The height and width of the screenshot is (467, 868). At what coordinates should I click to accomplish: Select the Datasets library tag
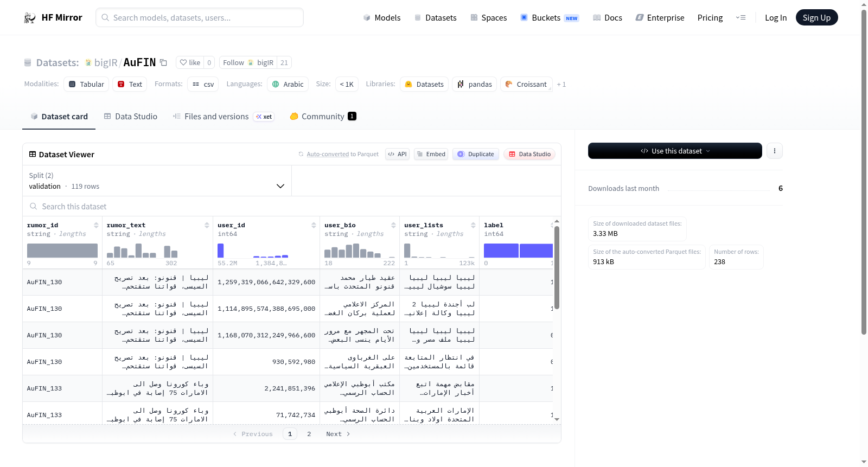click(x=424, y=84)
